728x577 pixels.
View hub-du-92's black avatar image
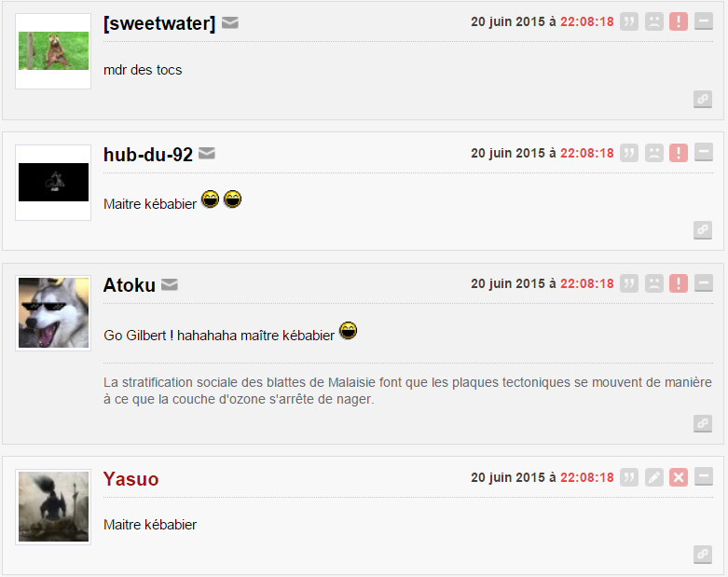click(x=53, y=182)
